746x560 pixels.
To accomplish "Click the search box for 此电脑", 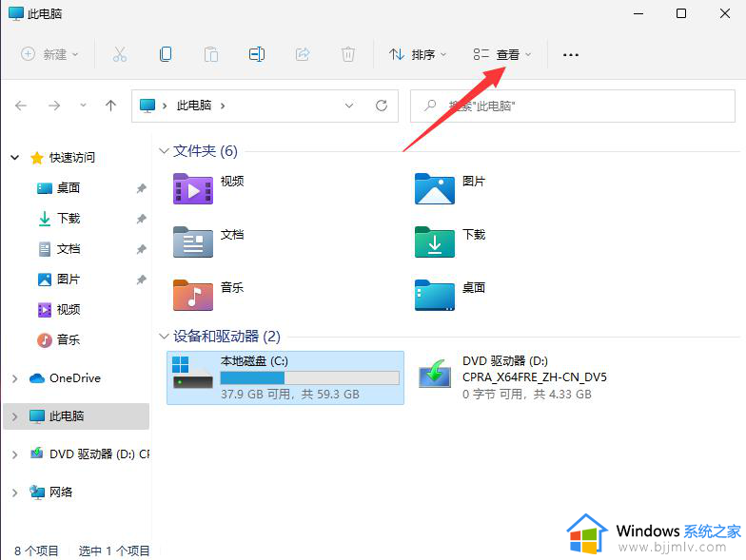I will click(x=573, y=106).
